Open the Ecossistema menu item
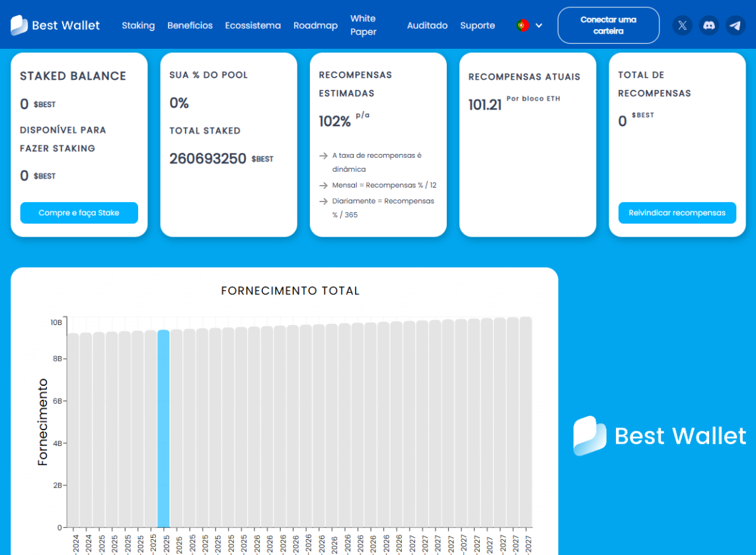Screen dimensions: 756x555 (252, 25)
